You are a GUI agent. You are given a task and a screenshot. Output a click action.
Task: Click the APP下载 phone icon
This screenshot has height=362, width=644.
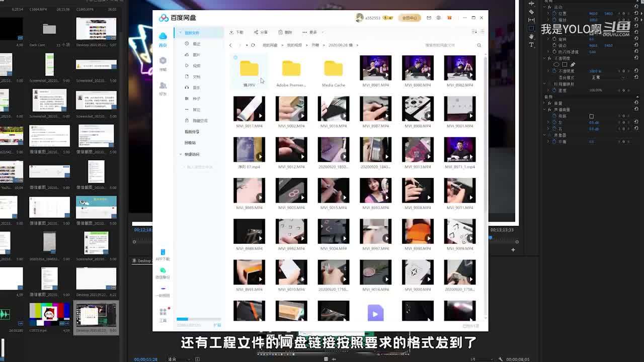pyautogui.click(x=163, y=252)
